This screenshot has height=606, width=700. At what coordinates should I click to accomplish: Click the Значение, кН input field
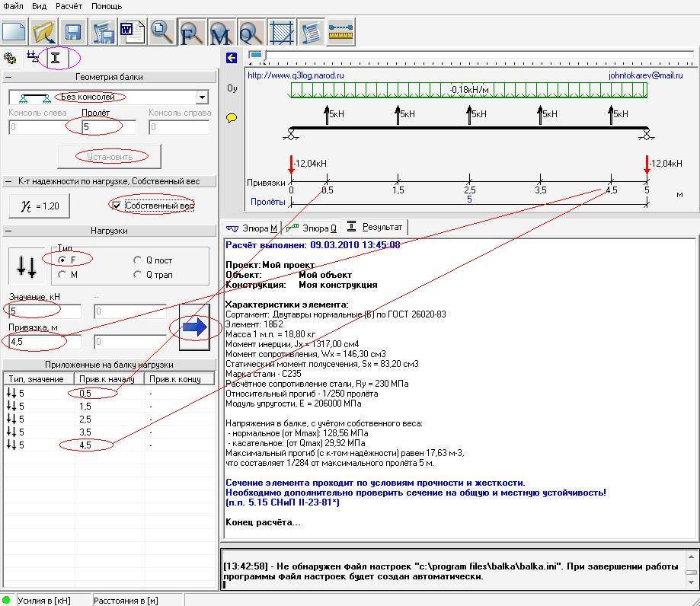point(44,311)
